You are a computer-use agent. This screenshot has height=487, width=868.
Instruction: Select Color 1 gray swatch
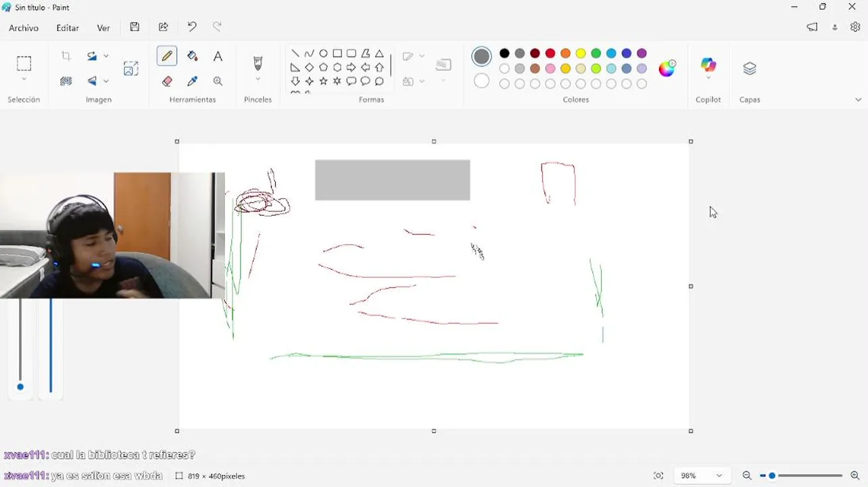click(481, 57)
